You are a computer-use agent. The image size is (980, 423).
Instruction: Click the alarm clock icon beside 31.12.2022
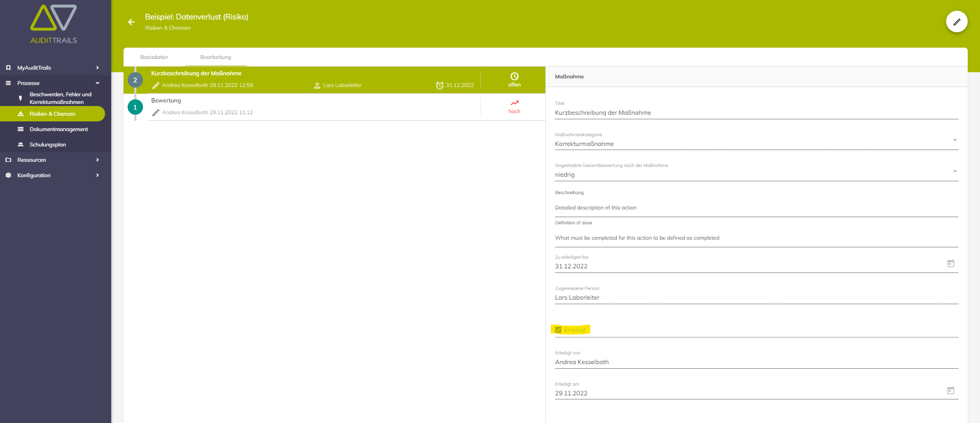tap(440, 86)
